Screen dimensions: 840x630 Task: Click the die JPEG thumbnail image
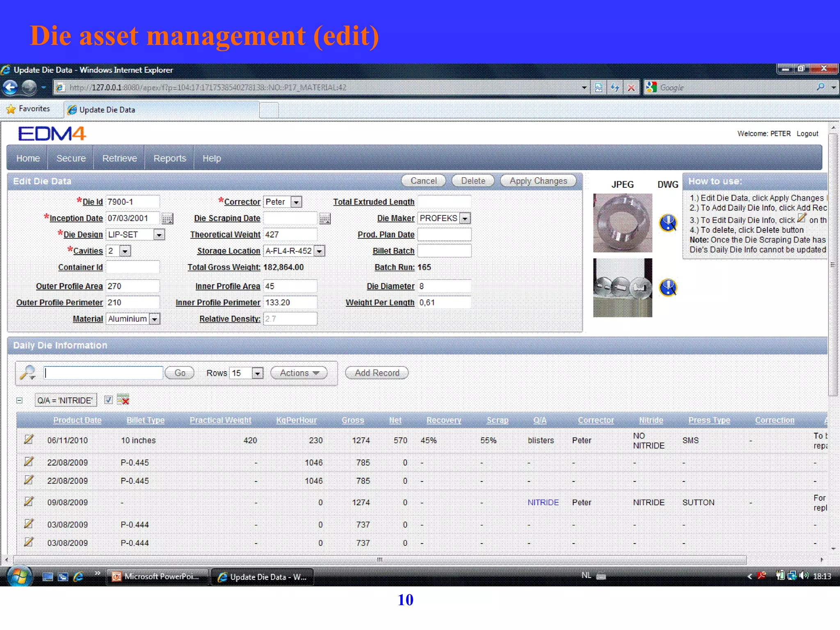coord(622,223)
